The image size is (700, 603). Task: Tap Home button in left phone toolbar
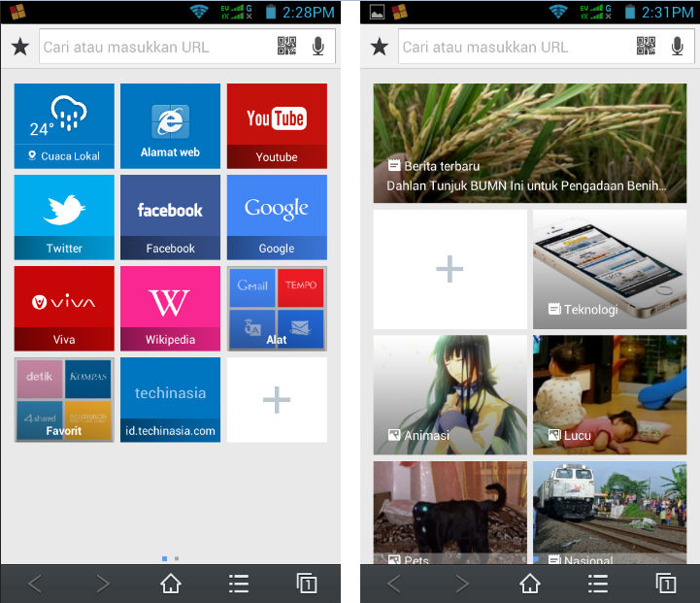tap(171, 584)
